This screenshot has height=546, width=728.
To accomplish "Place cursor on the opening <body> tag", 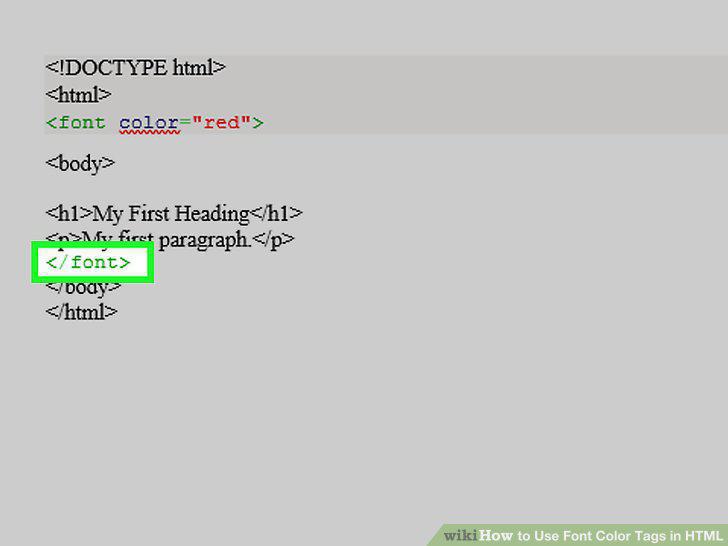I will tap(80, 163).
